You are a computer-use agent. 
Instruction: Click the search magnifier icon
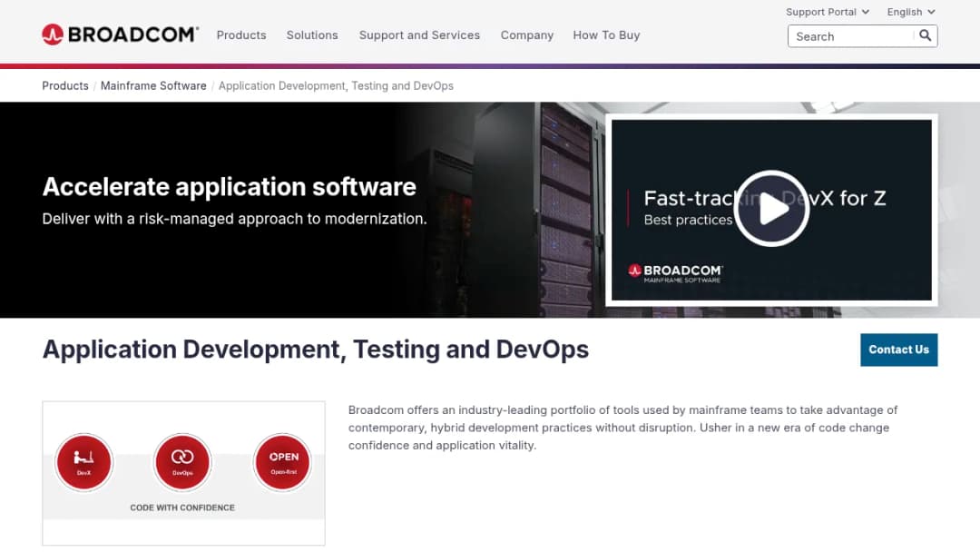(925, 35)
